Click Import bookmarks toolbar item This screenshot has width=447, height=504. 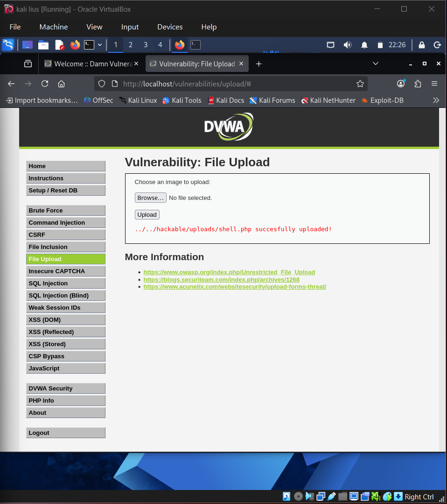coord(42,100)
